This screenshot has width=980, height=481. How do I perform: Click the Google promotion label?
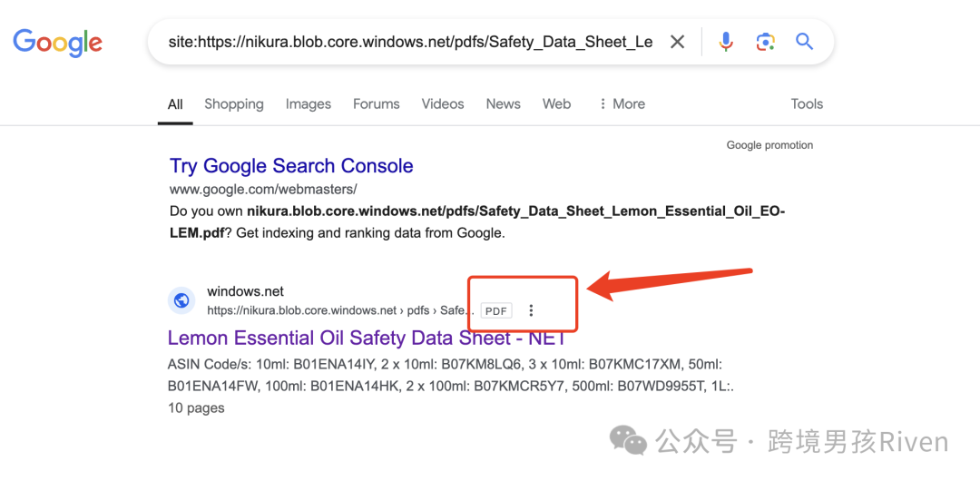coord(769,145)
